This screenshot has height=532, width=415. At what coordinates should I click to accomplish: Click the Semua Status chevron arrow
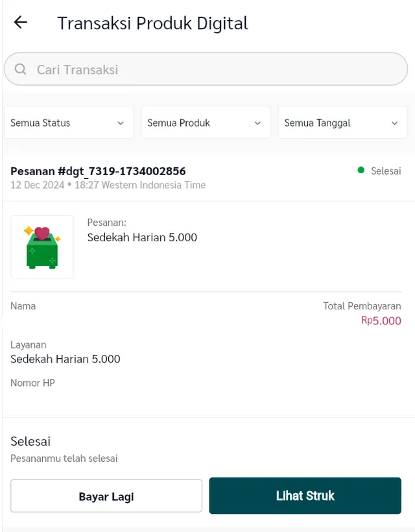point(121,123)
